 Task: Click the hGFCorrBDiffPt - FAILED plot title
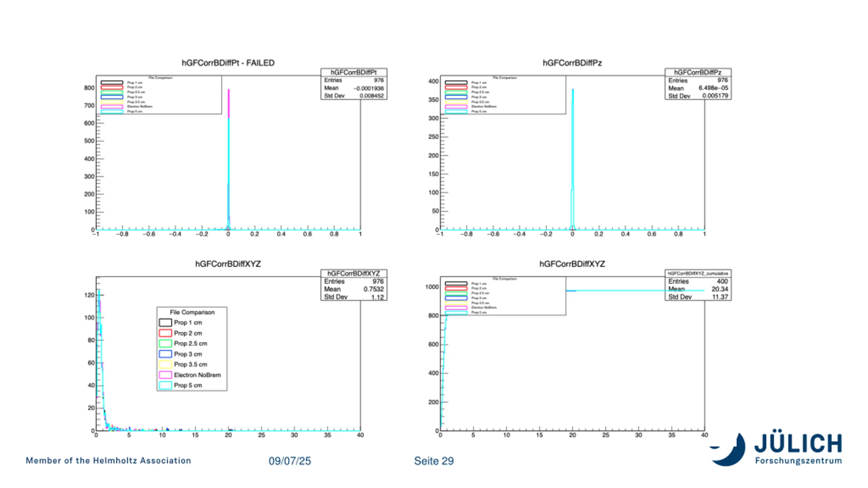point(228,63)
